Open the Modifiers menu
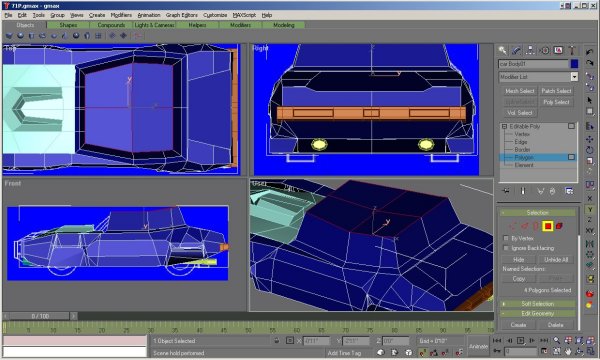Image resolution: width=600 pixels, height=360 pixels. click(121, 15)
